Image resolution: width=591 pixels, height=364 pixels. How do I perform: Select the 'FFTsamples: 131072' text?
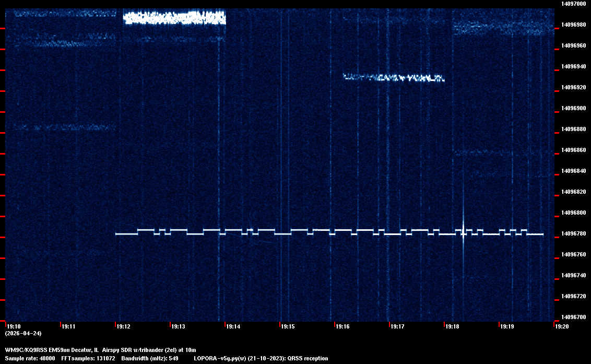point(88,358)
